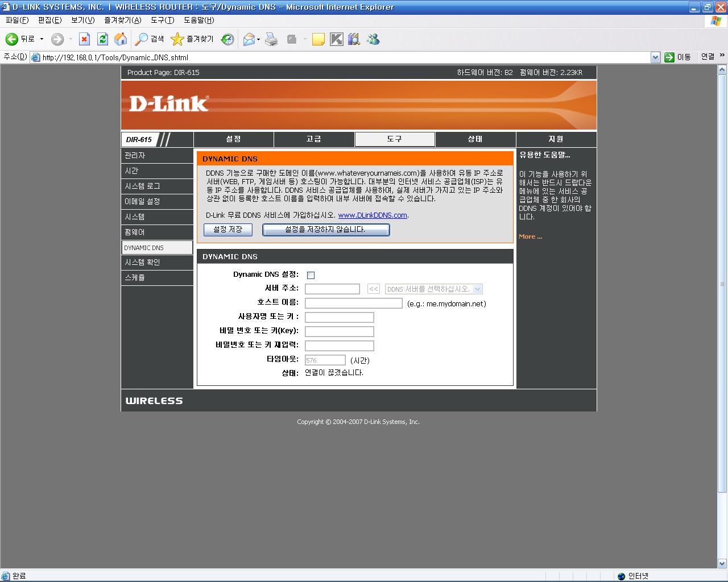The width and height of the screenshot is (728, 582).
Task: Print the page with printer icon
Action: coord(272,39)
